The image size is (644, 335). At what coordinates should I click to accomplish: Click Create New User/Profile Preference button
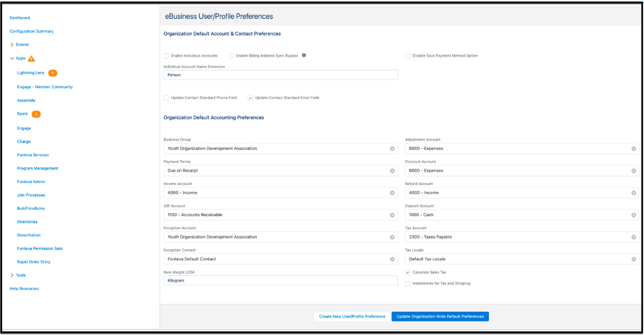(x=352, y=316)
